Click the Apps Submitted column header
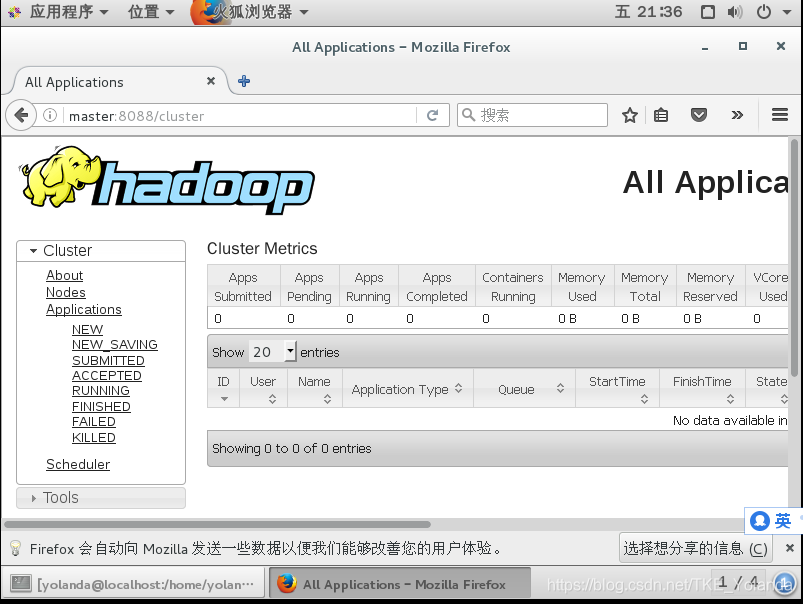 coord(243,286)
